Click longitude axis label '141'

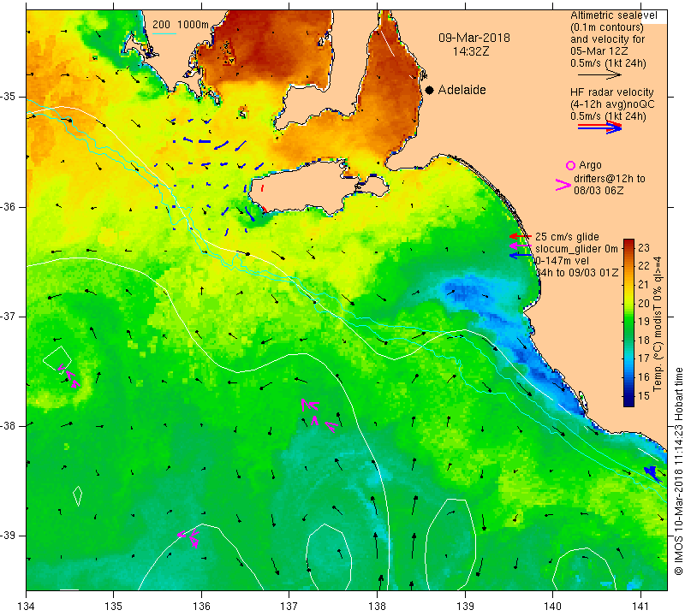(x=640, y=606)
